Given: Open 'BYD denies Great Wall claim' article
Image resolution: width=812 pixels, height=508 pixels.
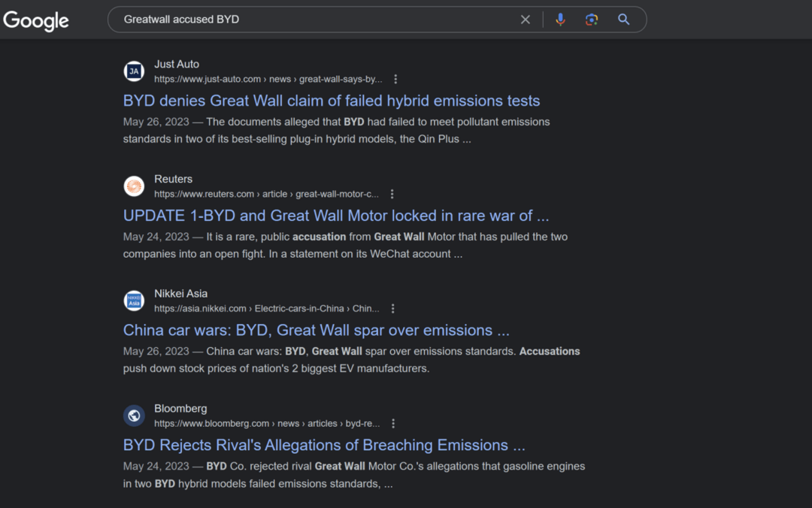Looking at the screenshot, I should tap(332, 101).
